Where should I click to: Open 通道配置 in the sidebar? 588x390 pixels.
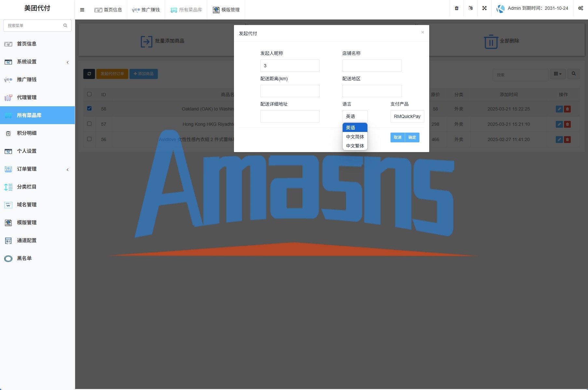pyautogui.click(x=37, y=240)
